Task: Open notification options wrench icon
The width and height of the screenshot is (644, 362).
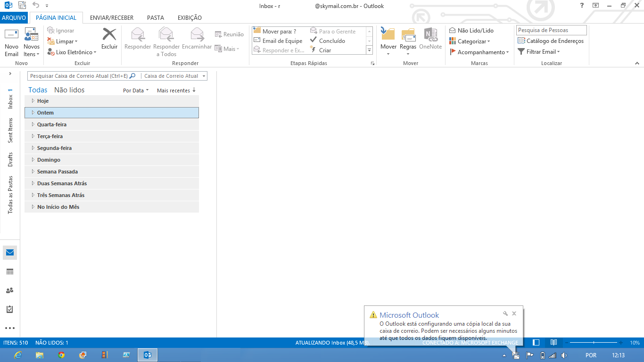Action: 505,313
